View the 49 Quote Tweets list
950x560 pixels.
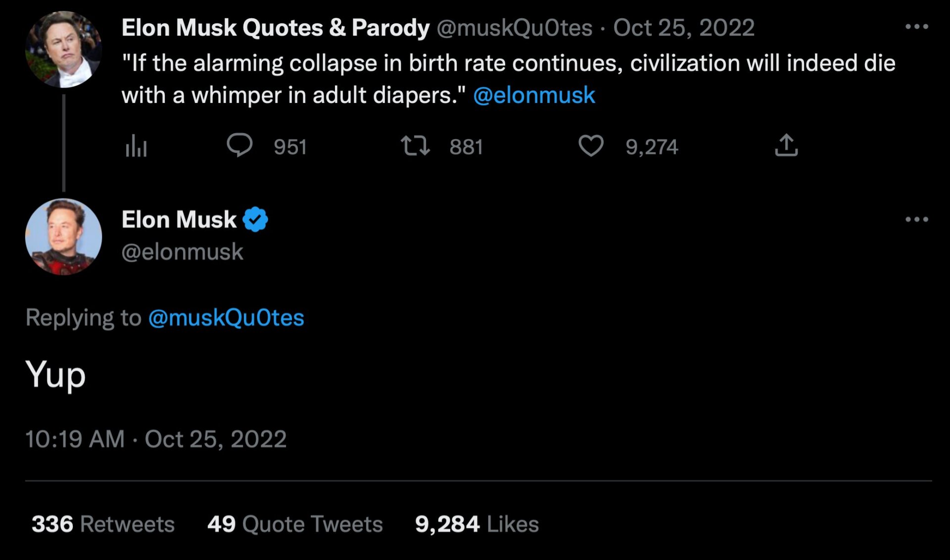(x=295, y=524)
